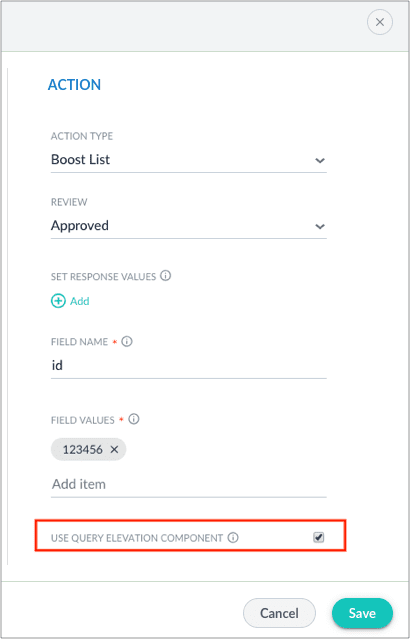This screenshot has height=639, width=410.
Task: Close the panel with the circled X
Action: [380, 22]
